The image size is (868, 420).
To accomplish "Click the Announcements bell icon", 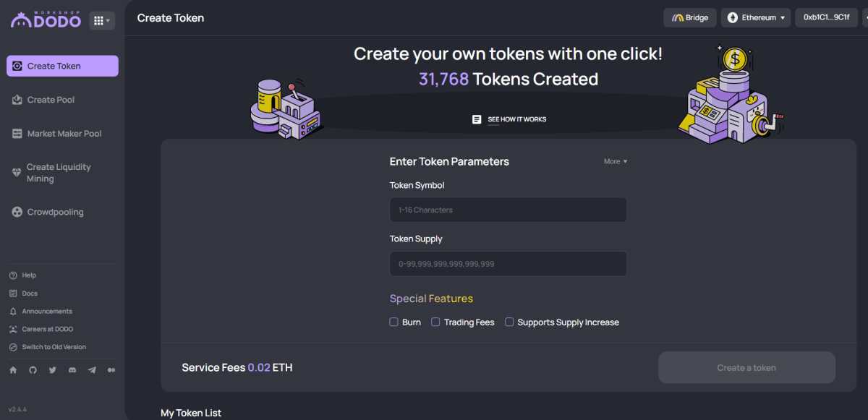I will (x=13, y=312).
